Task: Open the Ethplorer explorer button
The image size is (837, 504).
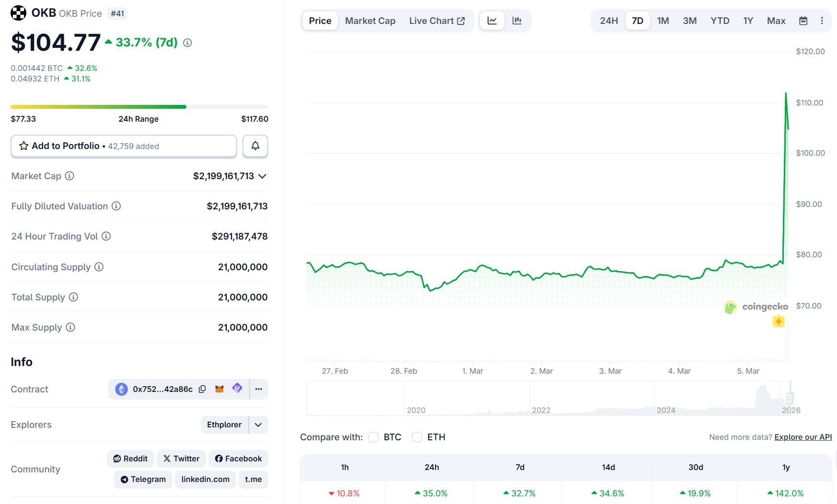Action: tap(224, 424)
